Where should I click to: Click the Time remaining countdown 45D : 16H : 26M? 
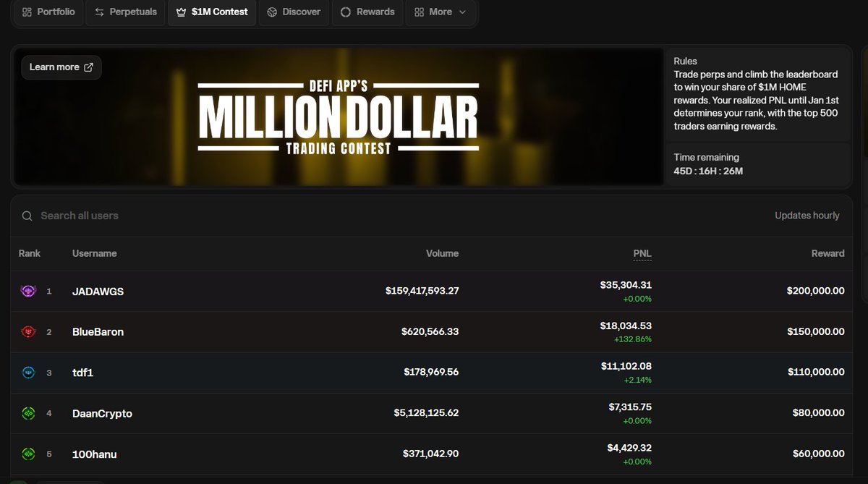tap(708, 171)
